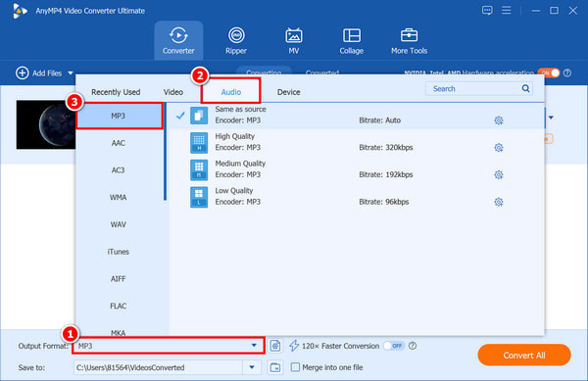Viewport: 588px width, 381px height.
Task: Open settings gear for Medium Quality preset
Action: point(499,174)
